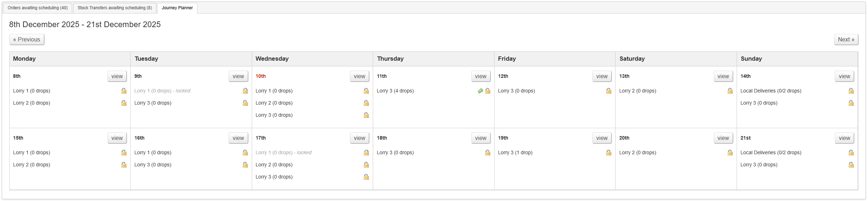The image size is (868, 201).
Task: Select Local Deliveries entry on 21st
Action: [771, 153]
